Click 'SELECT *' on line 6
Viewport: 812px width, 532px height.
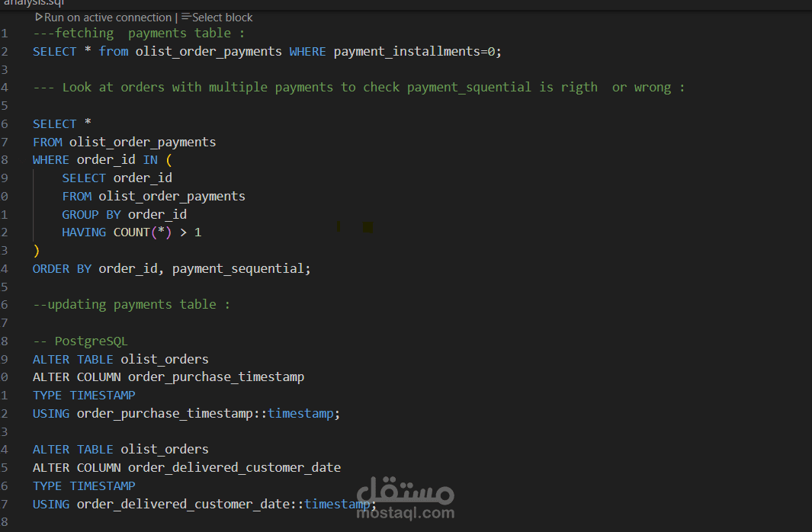(63, 123)
